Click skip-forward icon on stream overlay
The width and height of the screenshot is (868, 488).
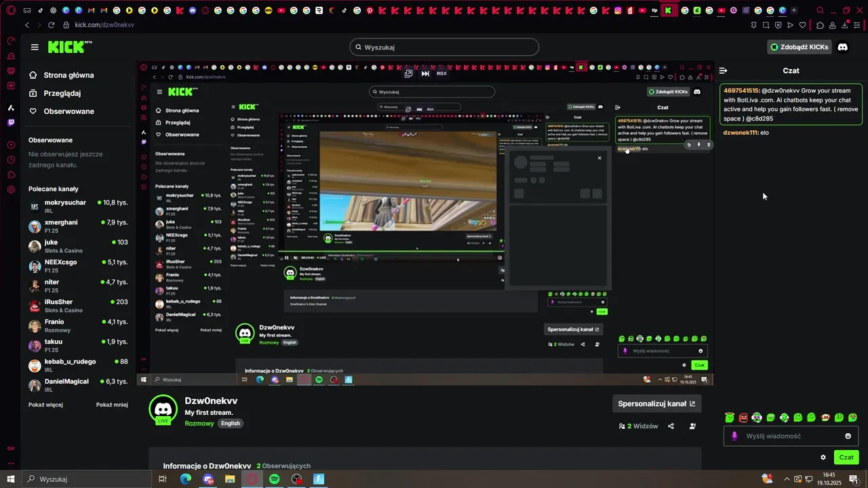425,73
